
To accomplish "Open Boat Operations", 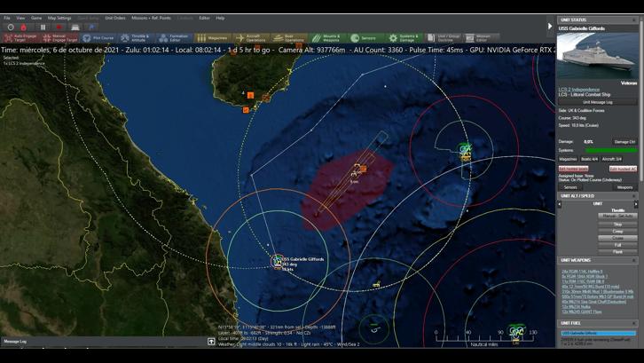I will click(289, 38).
